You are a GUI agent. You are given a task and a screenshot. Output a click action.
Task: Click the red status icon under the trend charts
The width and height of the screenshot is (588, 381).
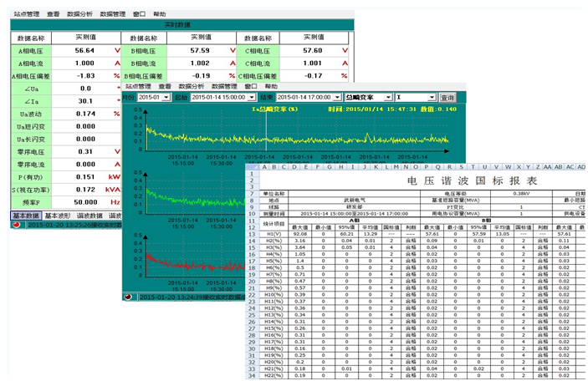[x=130, y=297]
